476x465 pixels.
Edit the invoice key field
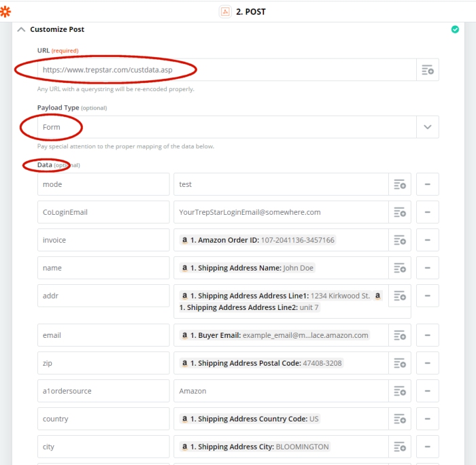click(103, 240)
